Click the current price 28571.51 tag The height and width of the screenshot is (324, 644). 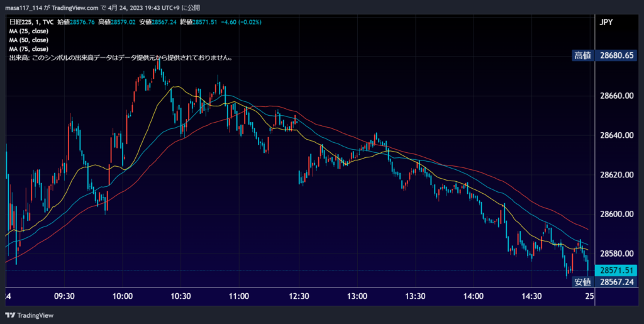616,271
